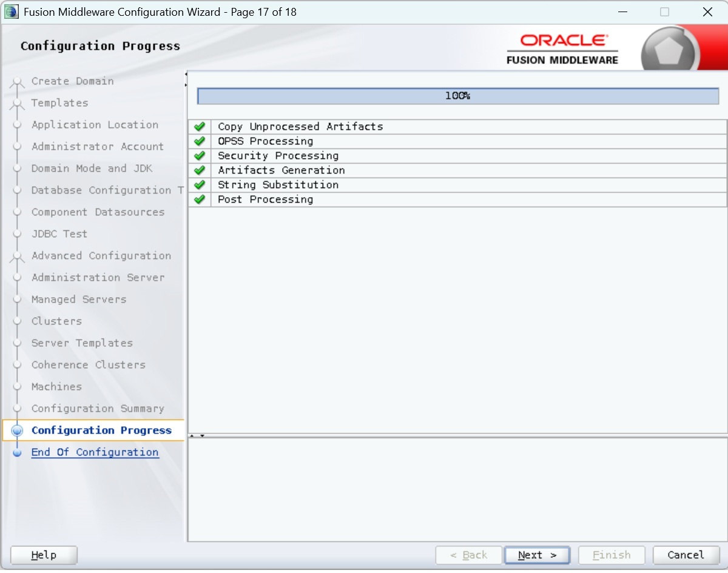
Task: Click green check beside OPSS Processing
Action: click(200, 141)
